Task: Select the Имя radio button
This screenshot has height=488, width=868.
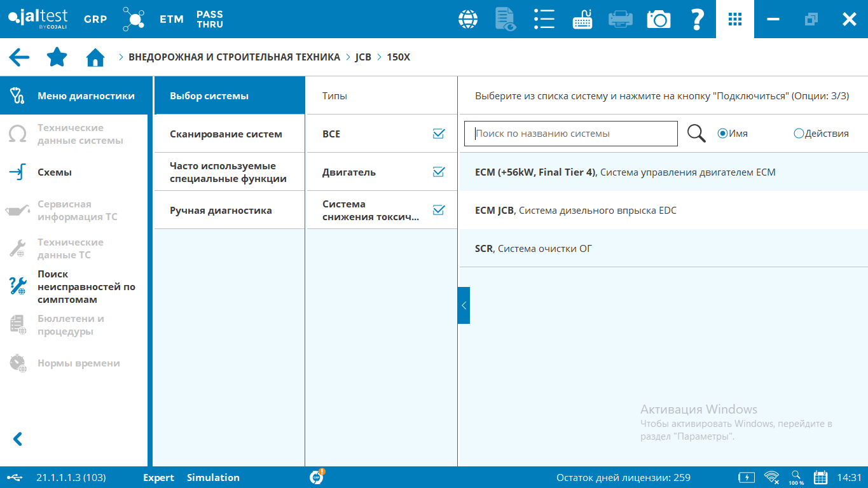Action: [722, 134]
